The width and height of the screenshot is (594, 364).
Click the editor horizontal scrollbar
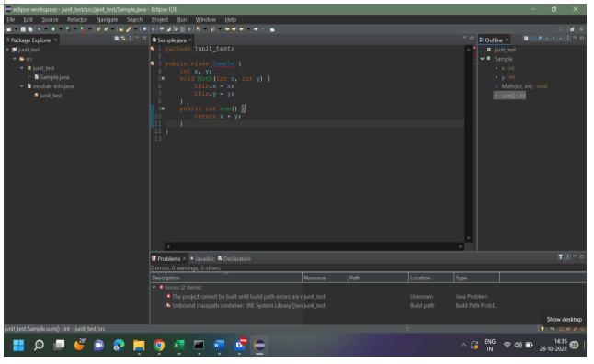(x=314, y=246)
